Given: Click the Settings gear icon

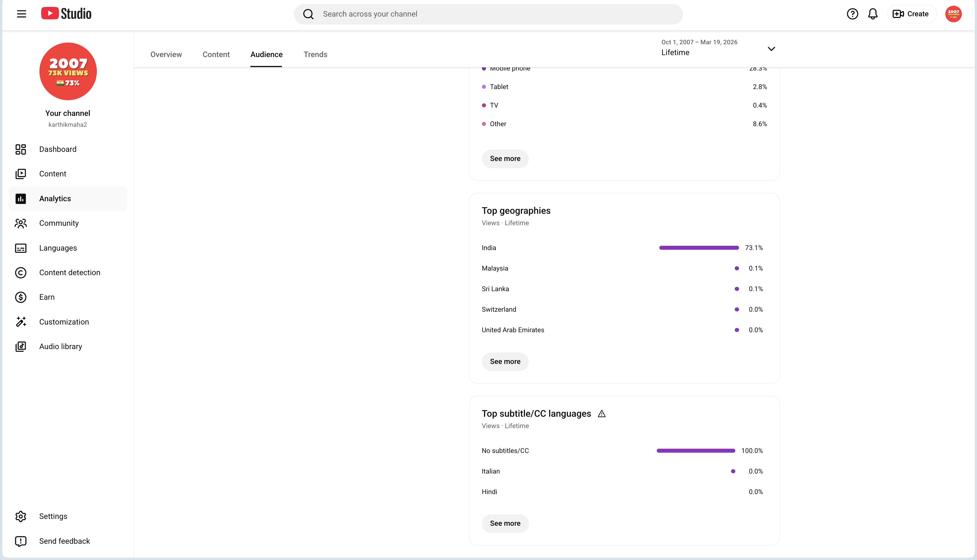Looking at the screenshot, I should tap(21, 516).
